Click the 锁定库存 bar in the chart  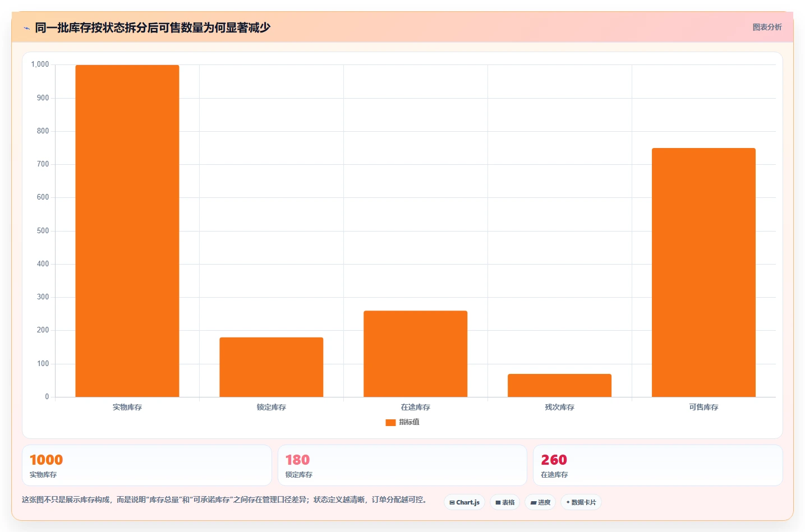coord(272,367)
